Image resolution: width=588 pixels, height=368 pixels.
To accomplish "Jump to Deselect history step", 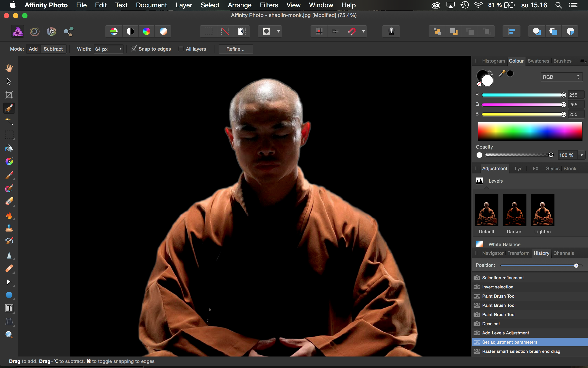I will coord(530,324).
